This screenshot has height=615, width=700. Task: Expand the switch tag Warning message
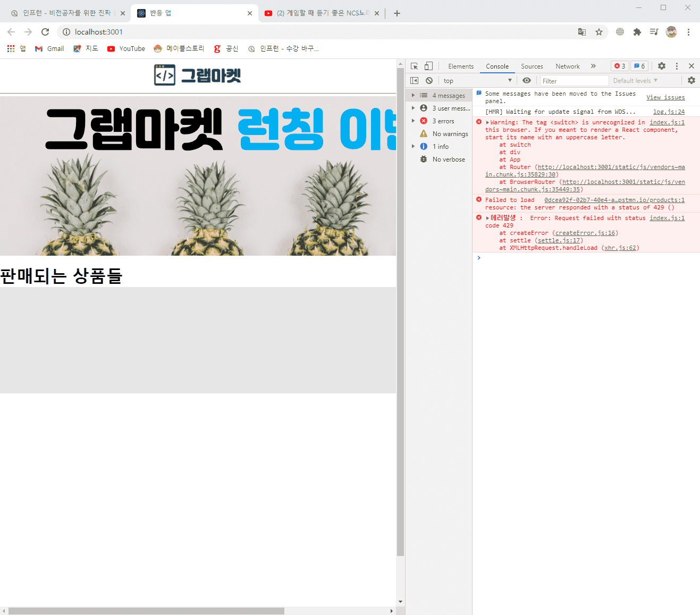click(x=487, y=123)
